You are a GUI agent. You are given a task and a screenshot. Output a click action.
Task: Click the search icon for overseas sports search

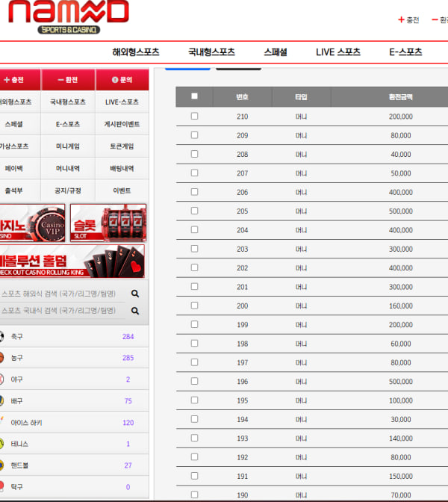(x=135, y=294)
